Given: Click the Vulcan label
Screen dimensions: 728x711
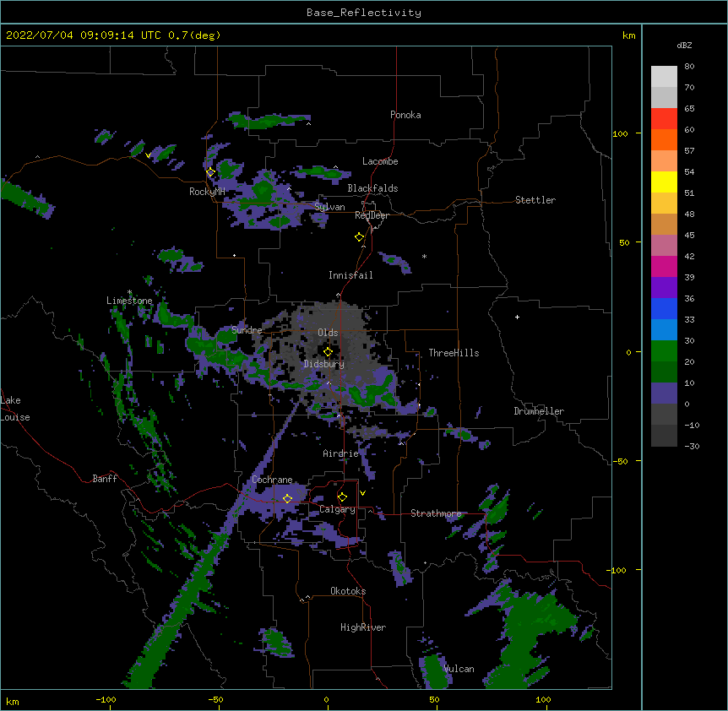Looking at the screenshot, I should pyautogui.click(x=459, y=669).
